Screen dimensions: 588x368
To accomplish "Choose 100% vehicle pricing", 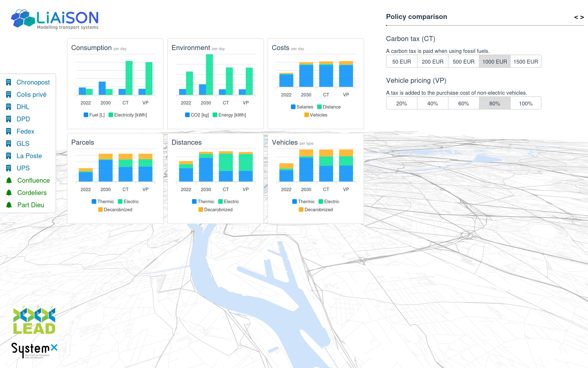I will (525, 104).
